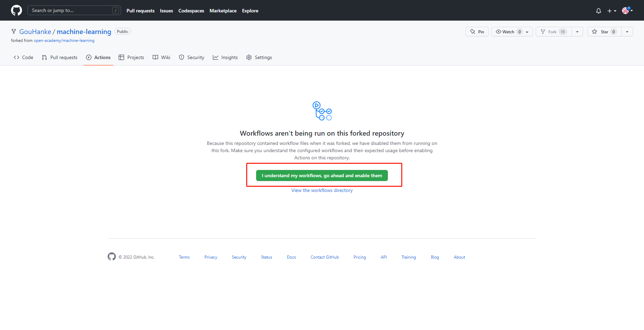This screenshot has width=644, height=330.
Task: Enable workflows with the green button
Action: click(322, 175)
